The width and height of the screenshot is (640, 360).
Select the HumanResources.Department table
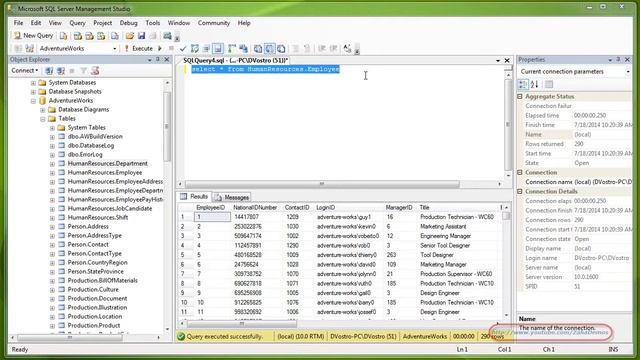coord(108,163)
